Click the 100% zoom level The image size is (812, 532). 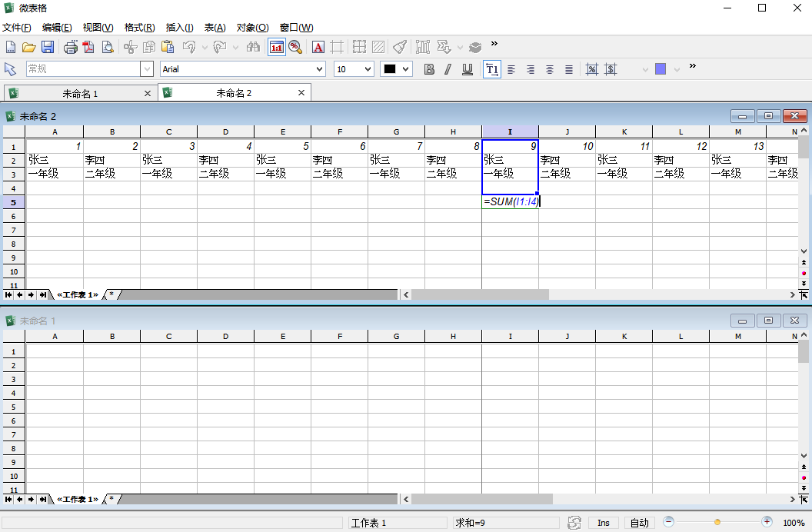tap(794, 523)
